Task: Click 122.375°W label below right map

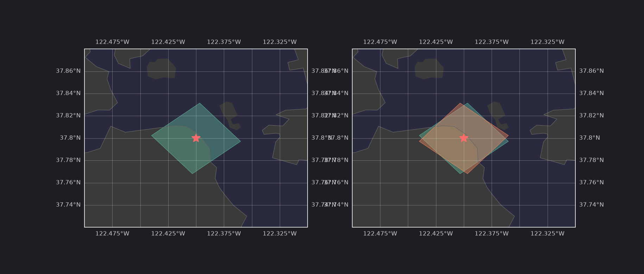Action: tap(492, 234)
